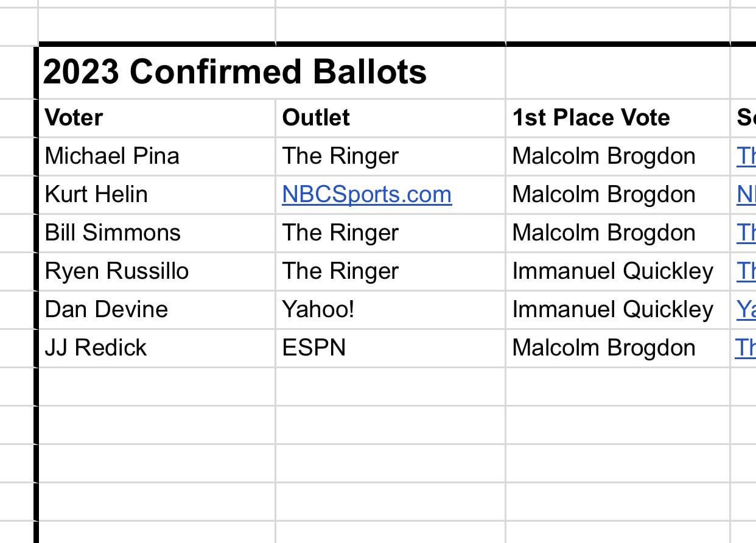Click the Bill Simmons voter cell
Image resolution: width=756 pixels, height=543 pixels.
(x=113, y=233)
